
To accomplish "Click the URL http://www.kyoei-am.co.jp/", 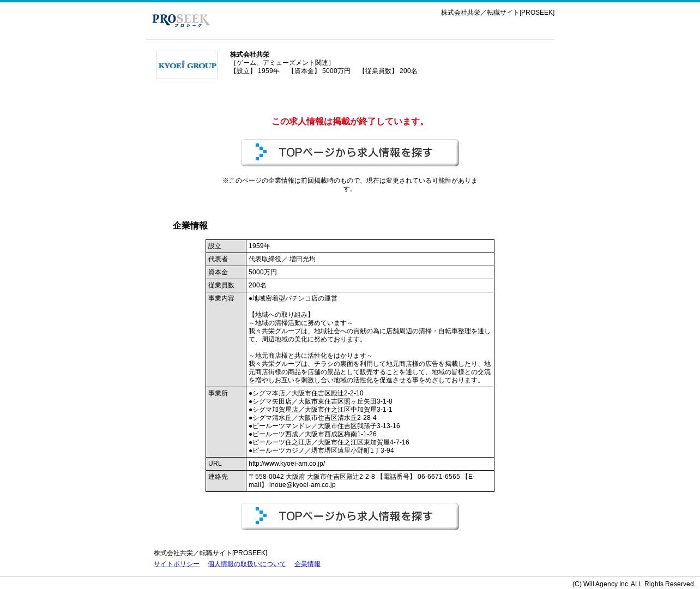I will coord(287,464).
